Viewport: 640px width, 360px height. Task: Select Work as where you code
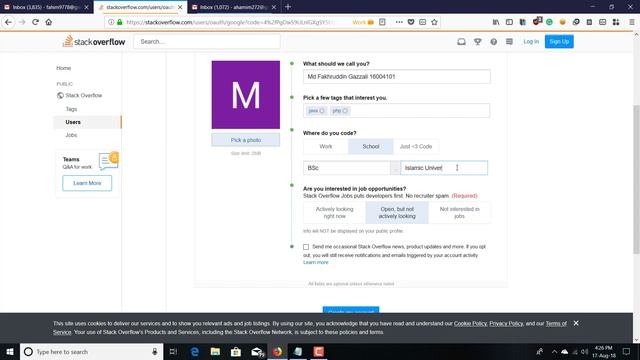tap(326, 147)
